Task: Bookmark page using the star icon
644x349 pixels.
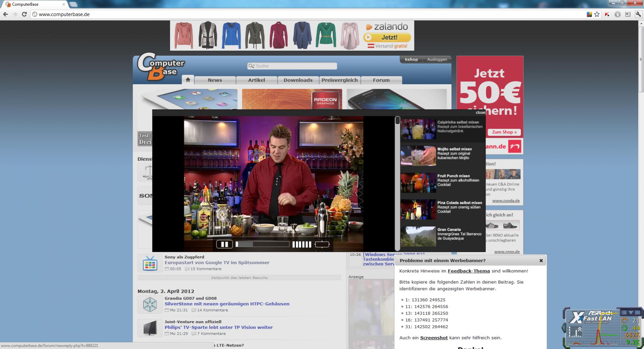Action: click(597, 14)
